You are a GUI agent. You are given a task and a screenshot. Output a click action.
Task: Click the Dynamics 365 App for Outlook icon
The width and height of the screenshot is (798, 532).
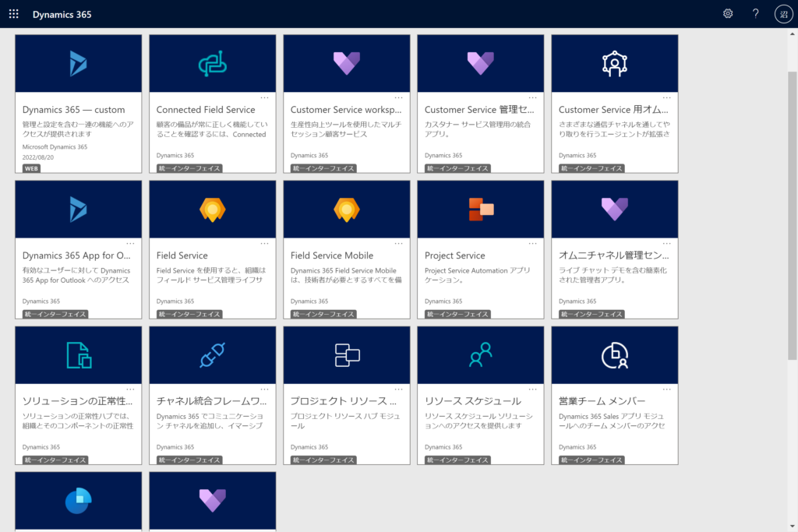click(x=78, y=209)
